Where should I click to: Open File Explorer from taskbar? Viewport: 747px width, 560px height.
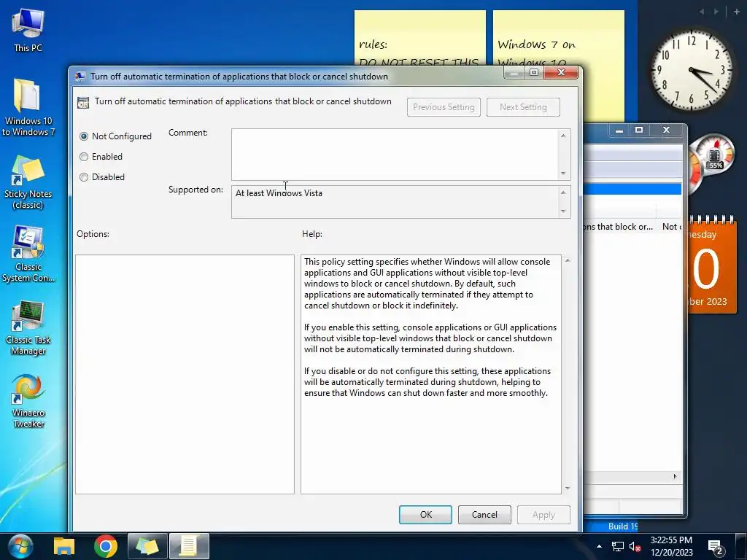point(64,546)
